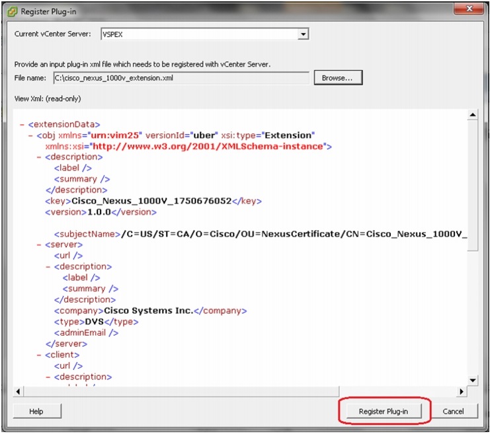Collapse the description node under client
Image resolution: width=490 pixels, height=448 pixels.
click(48, 377)
